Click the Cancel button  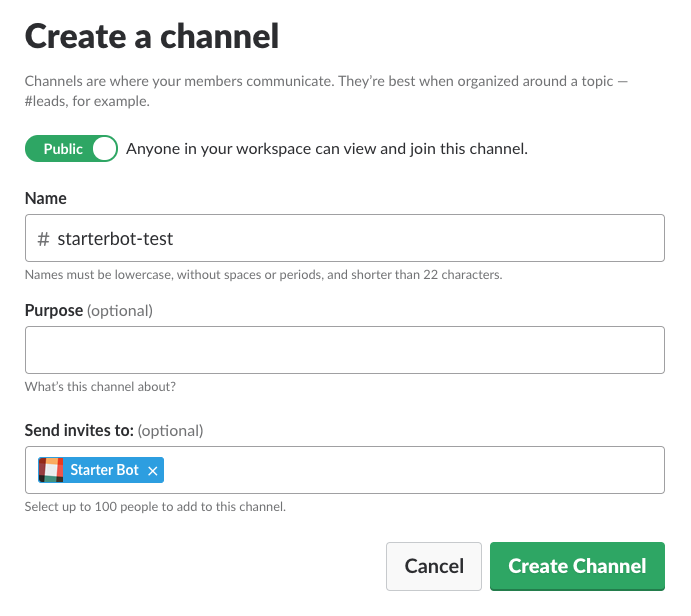(x=434, y=566)
